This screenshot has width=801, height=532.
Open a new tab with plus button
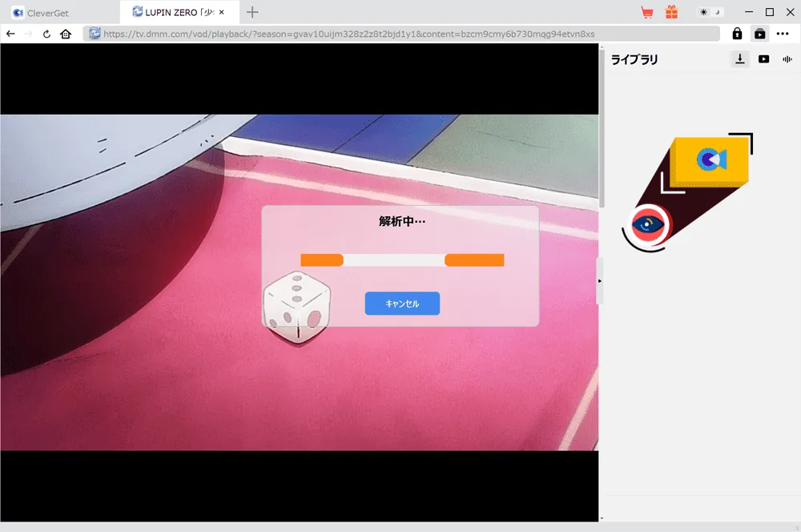tap(252, 12)
